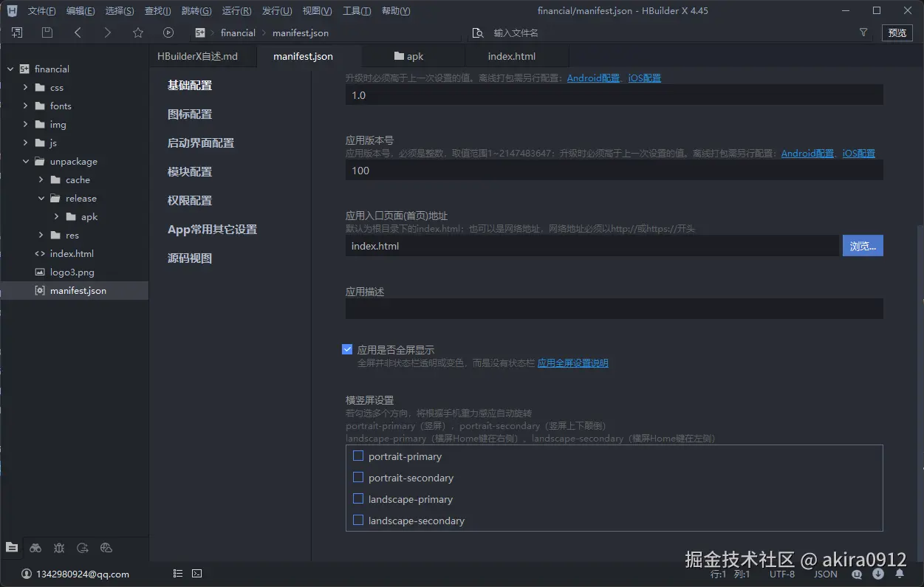Open the 应用全屏设置说明 link
This screenshot has height=587, width=924.
(572, 363)
